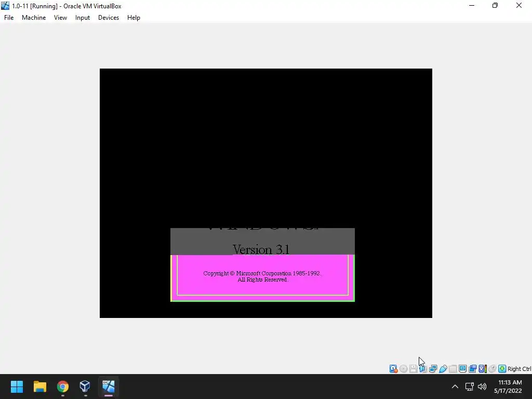Click the recording status icon
The width and height of the screenshot is (532, 399).
click(473, 368)
